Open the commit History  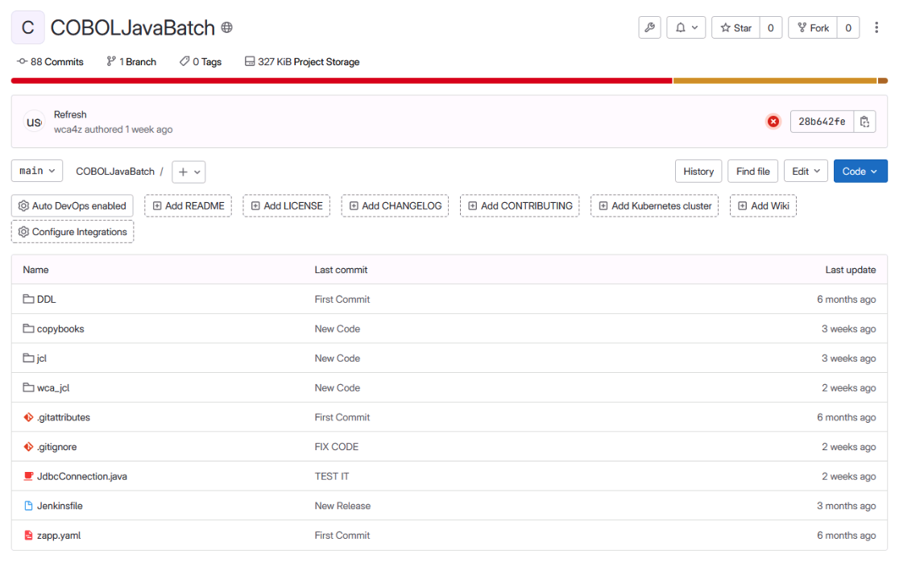698,172
